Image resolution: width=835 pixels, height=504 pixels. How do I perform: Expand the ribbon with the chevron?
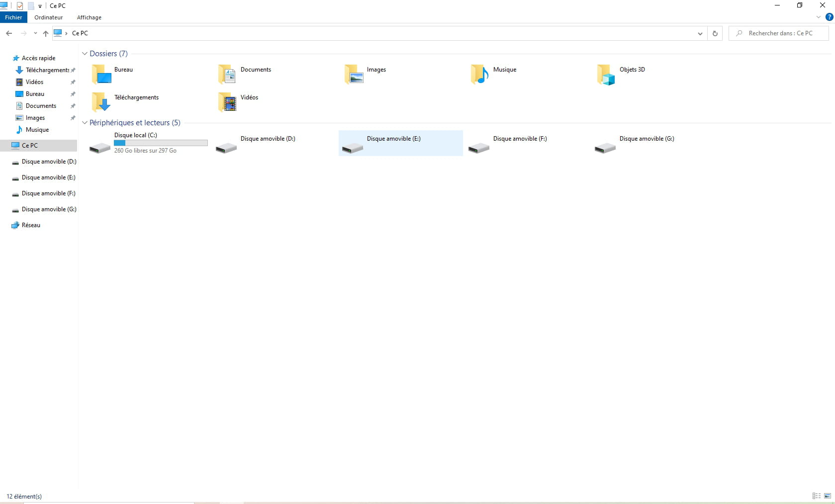click(819, 17)
